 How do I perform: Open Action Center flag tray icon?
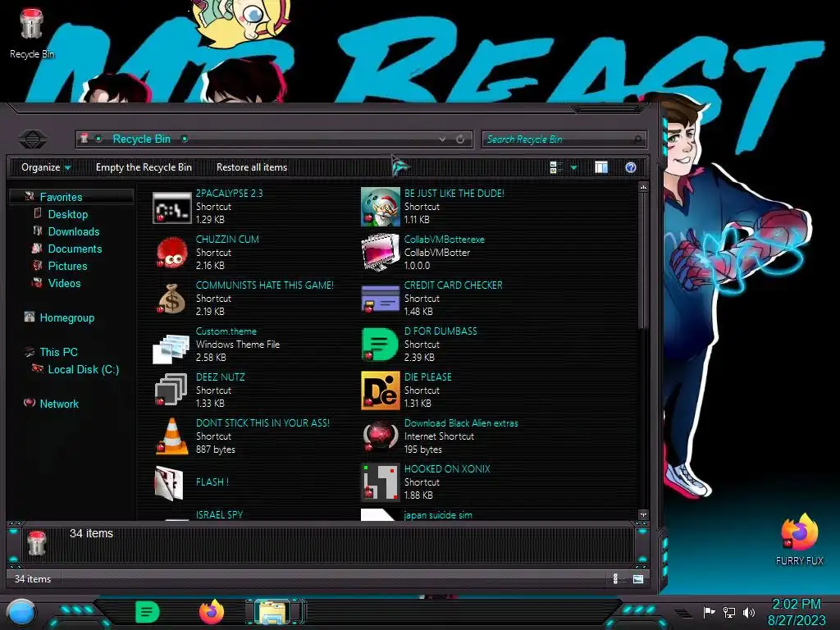coord(710,612)
